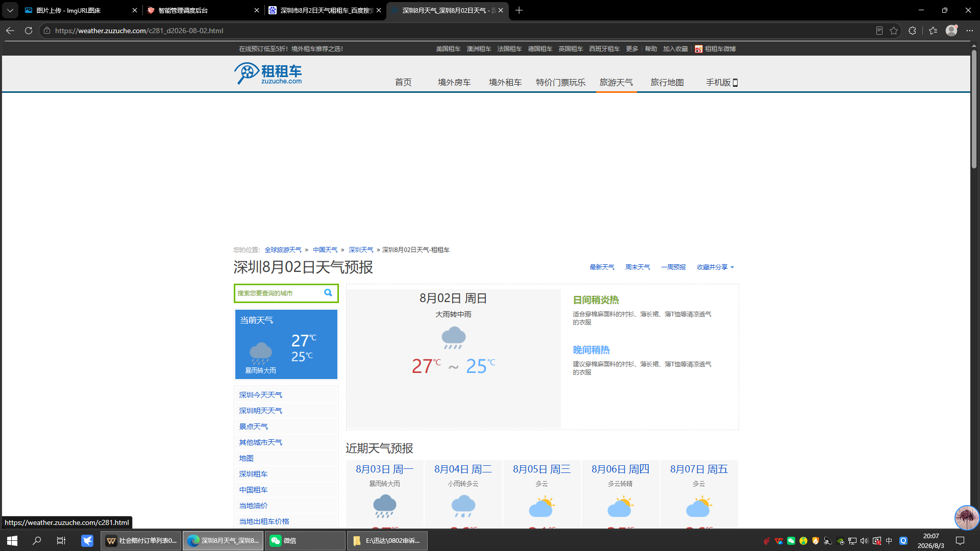Open 一周预报 link

[673, 267]
